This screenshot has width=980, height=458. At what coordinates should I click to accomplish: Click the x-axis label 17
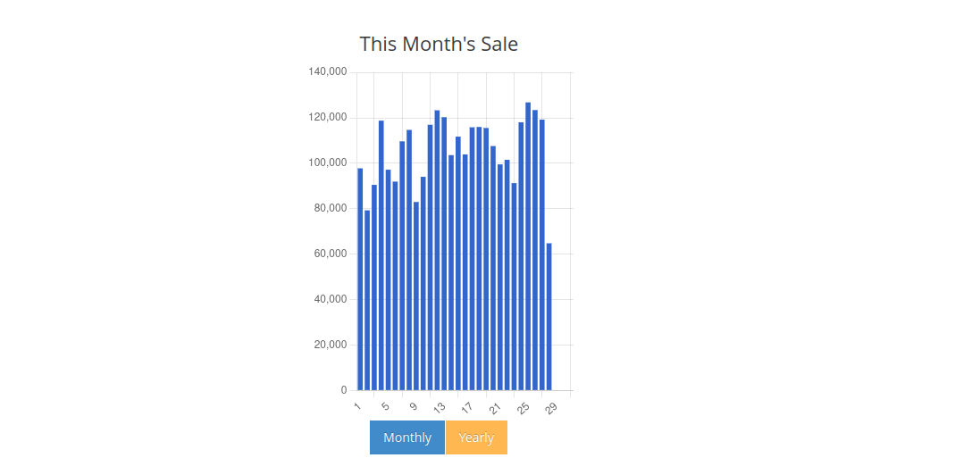pos(467,408)
